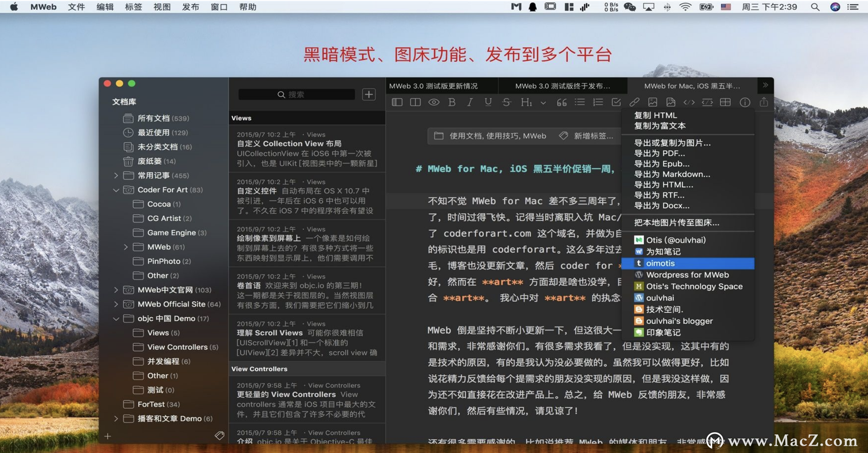Image resolution: width=868 pixels, height=453 pixels.
Task: Collapse objc 中国 Demo folder
Action: click(116, 319)
